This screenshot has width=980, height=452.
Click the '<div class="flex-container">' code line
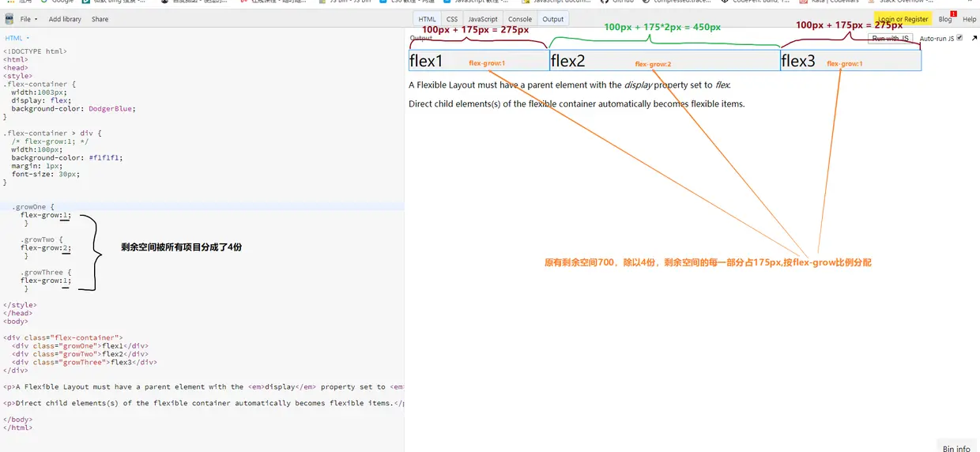[x=63, y=337]
